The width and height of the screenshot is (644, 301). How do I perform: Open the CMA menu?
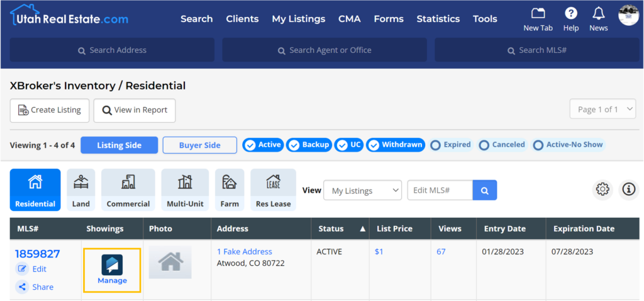[349, 19]
